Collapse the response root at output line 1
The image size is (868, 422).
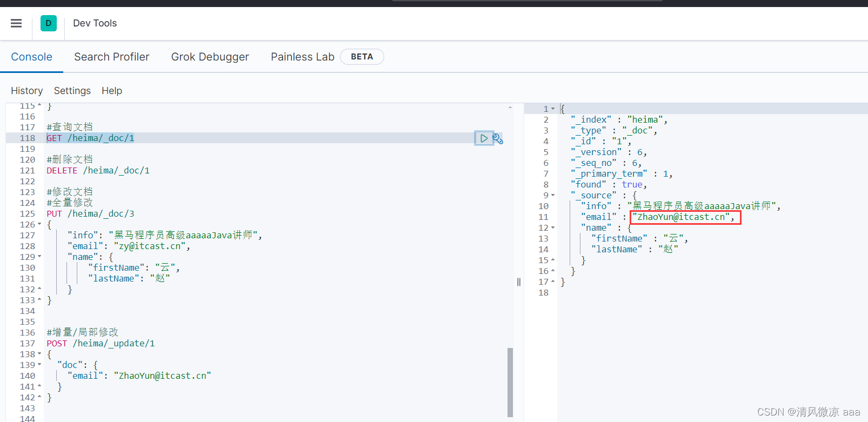pyautogui.click(x=553, y=109)
